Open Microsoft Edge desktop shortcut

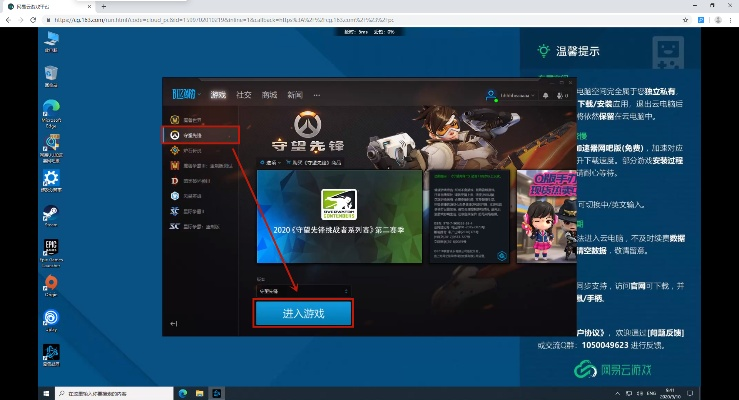point(51,108)
